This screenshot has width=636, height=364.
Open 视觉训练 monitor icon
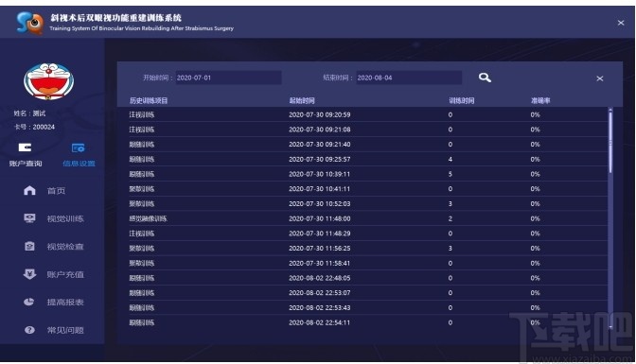(x=29, y=218)
